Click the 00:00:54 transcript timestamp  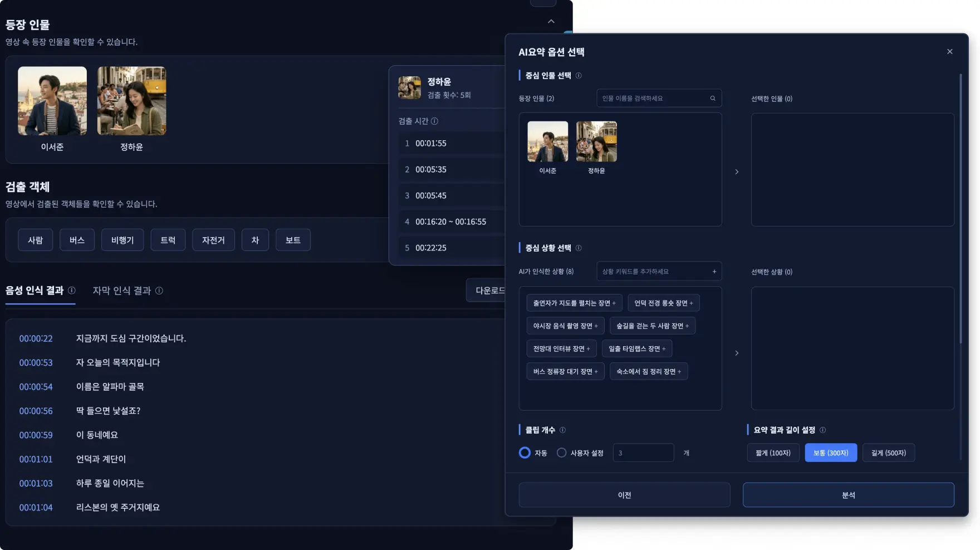36,387
